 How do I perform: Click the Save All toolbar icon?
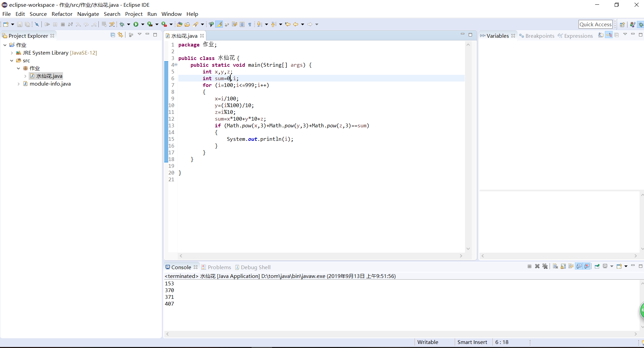pyautogui.click(x=27, y=24)
